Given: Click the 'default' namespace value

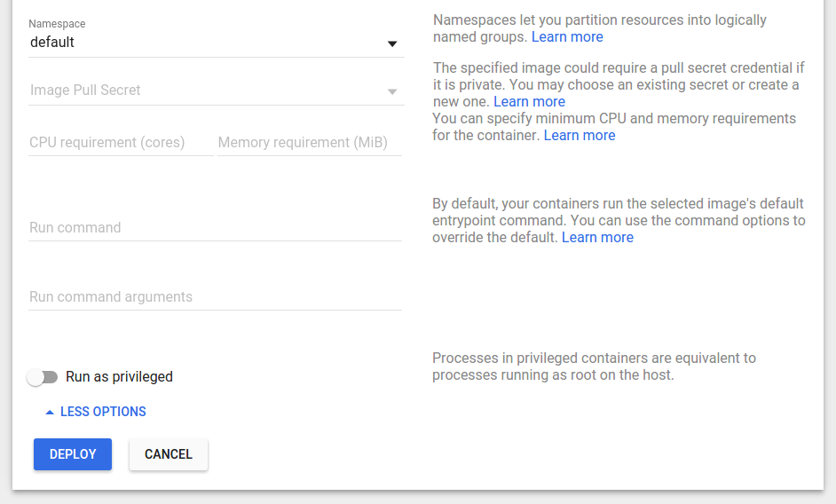Looking at the screenshot, I should point(52,42).
